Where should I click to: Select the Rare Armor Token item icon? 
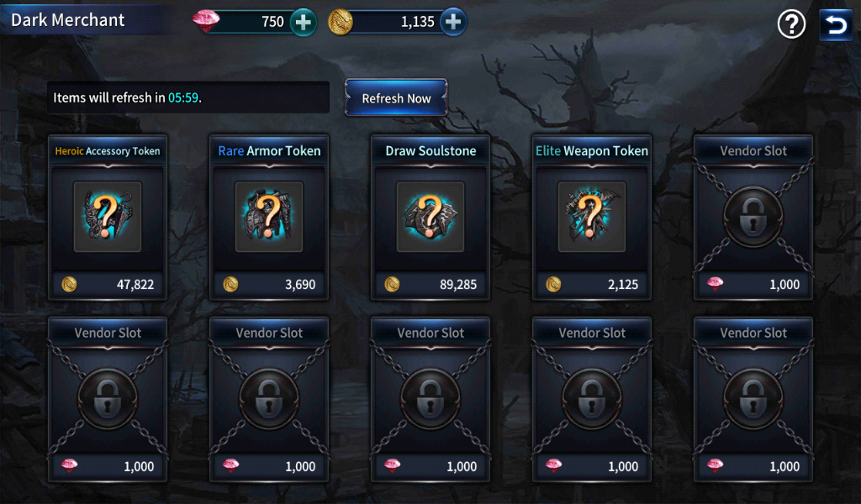(x=269, y=217)
